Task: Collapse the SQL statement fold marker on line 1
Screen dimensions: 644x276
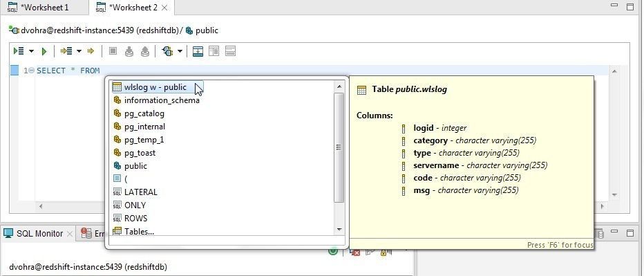Action: tap(32, 71)
